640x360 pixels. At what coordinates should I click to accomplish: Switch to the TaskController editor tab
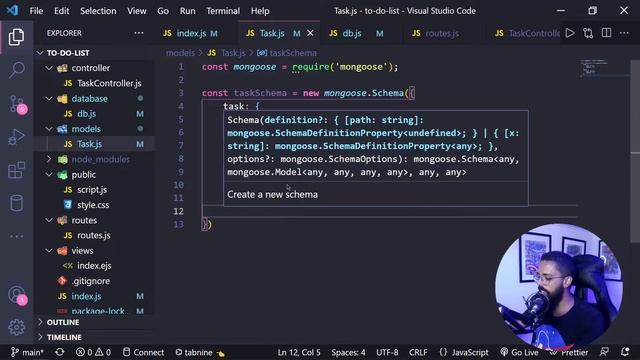(527, 33)
